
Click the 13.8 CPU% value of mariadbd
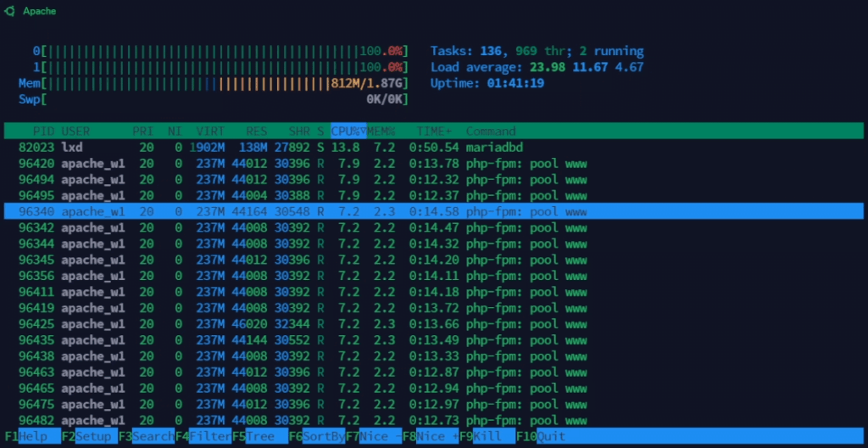point(346,148)
